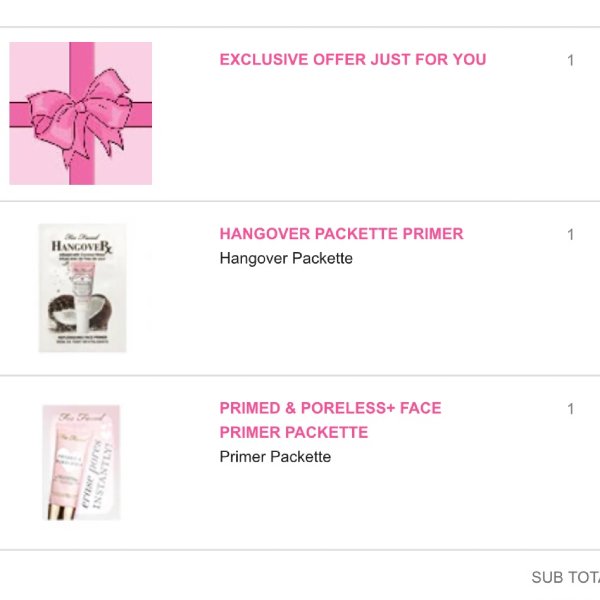Image resolution: width=600 pixels, height=600 pixels.
Task: Click the bow knot on gift image
Action: [80, 107]
